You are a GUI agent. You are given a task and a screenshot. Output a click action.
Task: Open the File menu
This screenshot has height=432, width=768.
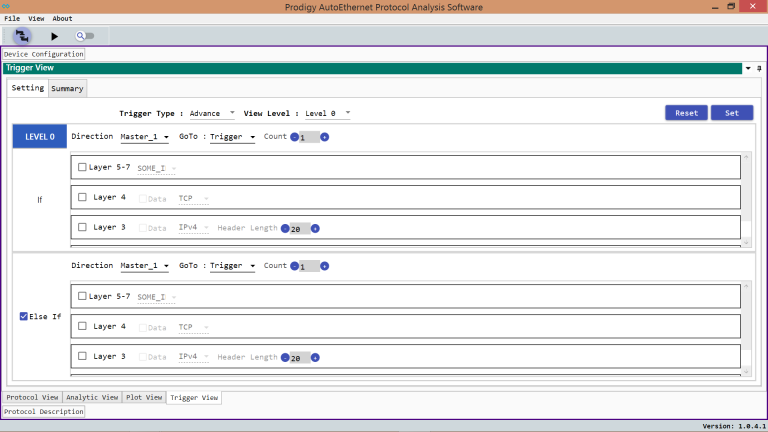12,19
